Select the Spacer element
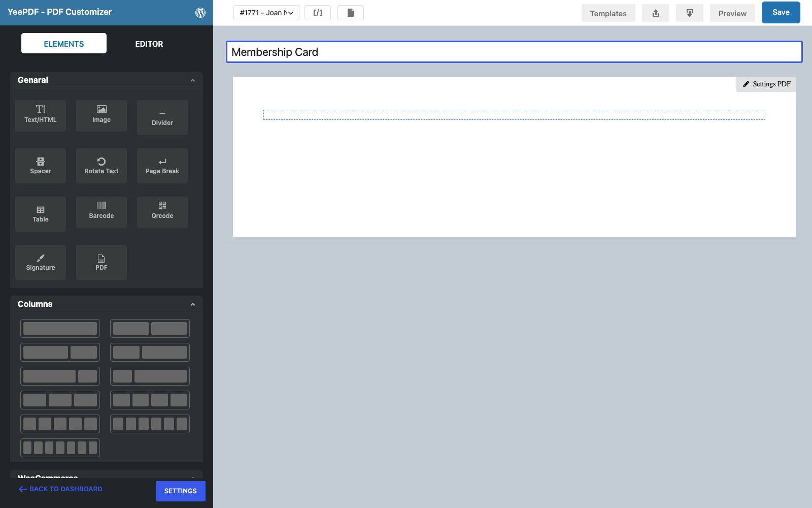 click(x=41, y=166)
